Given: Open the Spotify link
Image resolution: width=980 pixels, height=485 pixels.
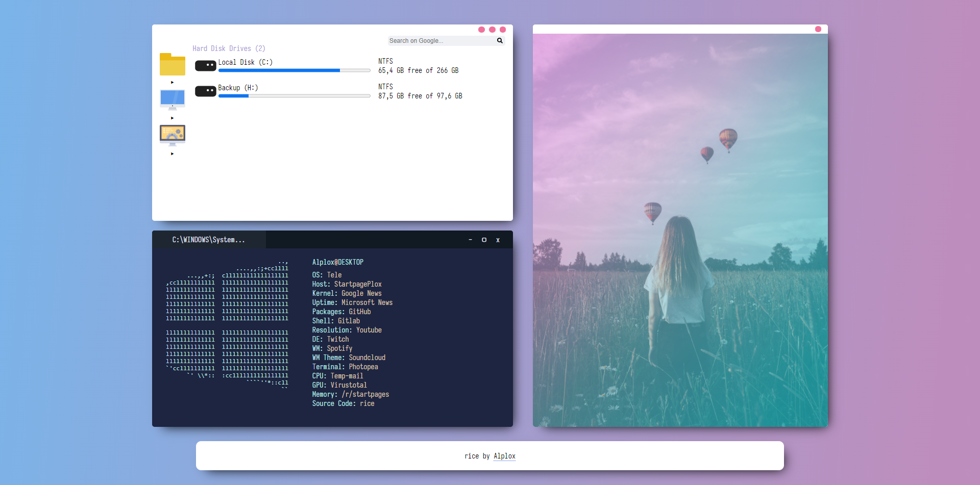Looking at the screenshot, I should [339, 348].
